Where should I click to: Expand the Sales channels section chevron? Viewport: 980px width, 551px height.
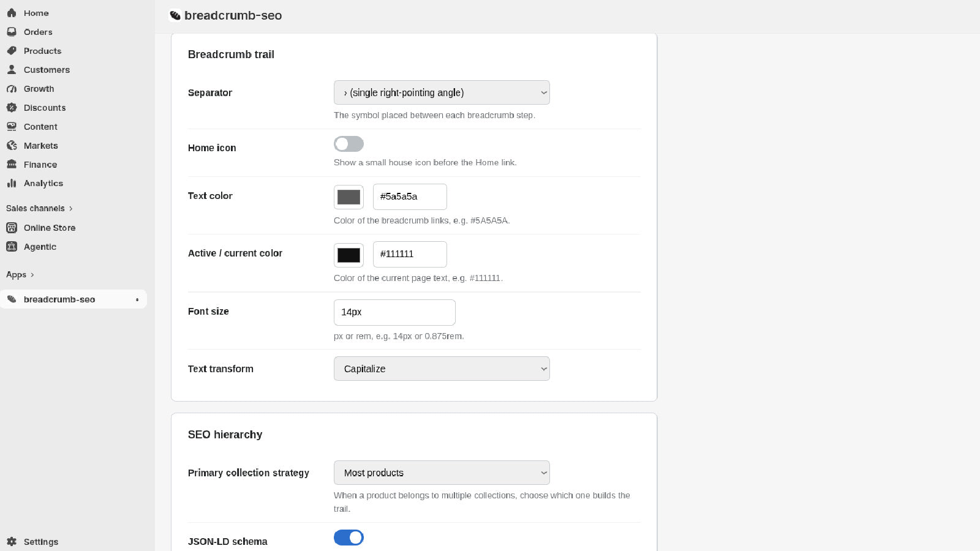71,209
